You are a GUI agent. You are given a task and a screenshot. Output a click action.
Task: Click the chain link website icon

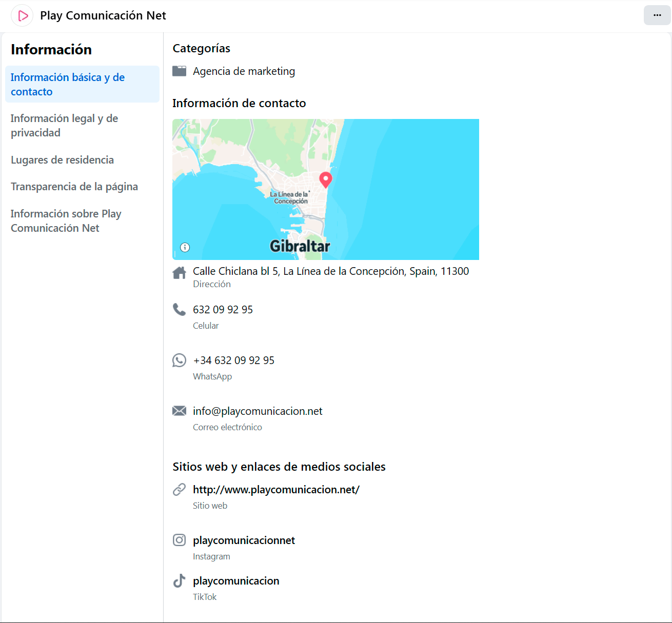[179, 489]
